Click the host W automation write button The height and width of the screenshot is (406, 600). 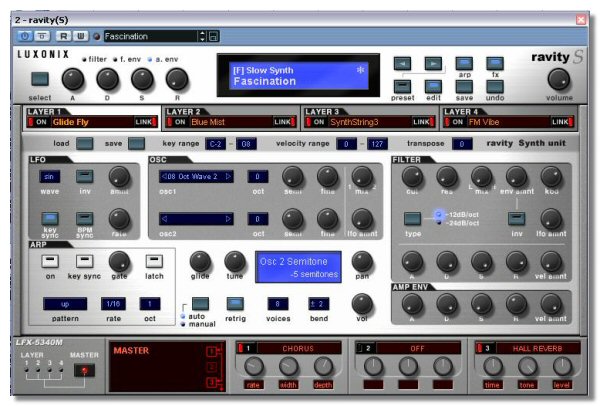[x=80, y=36]
